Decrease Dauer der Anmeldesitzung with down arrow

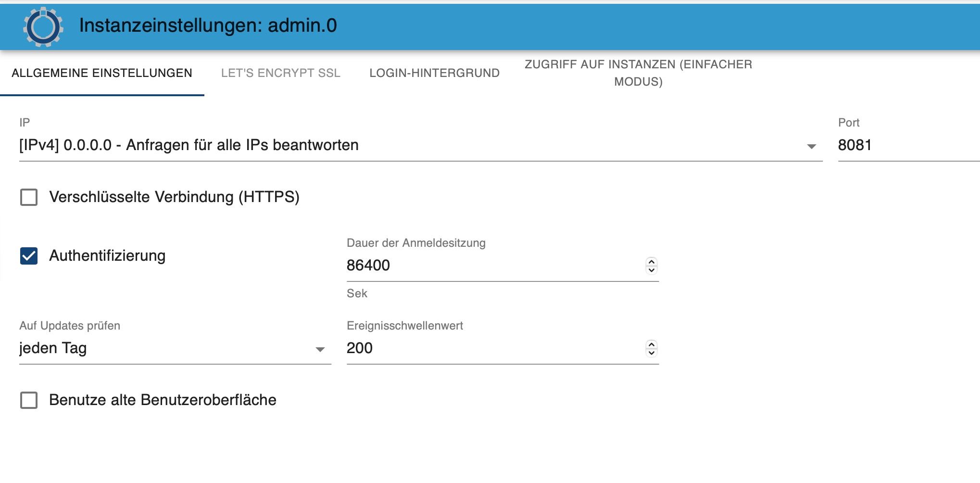pos(652,270)
